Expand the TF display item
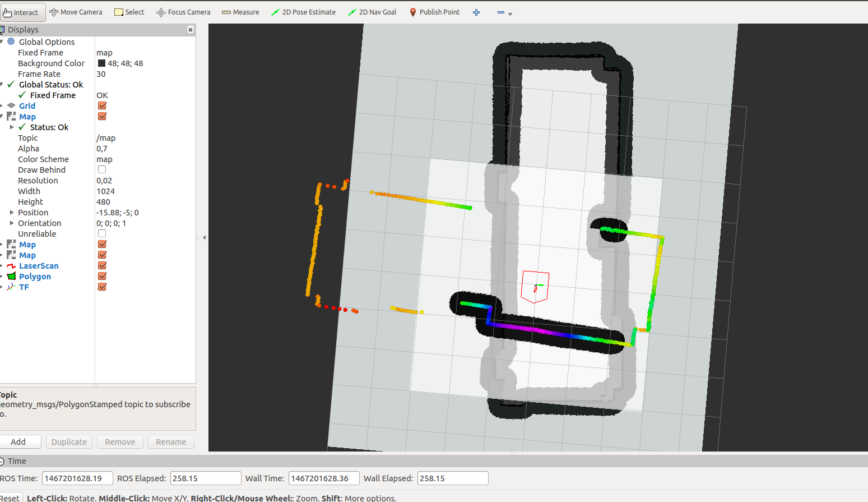 [2, 287]
